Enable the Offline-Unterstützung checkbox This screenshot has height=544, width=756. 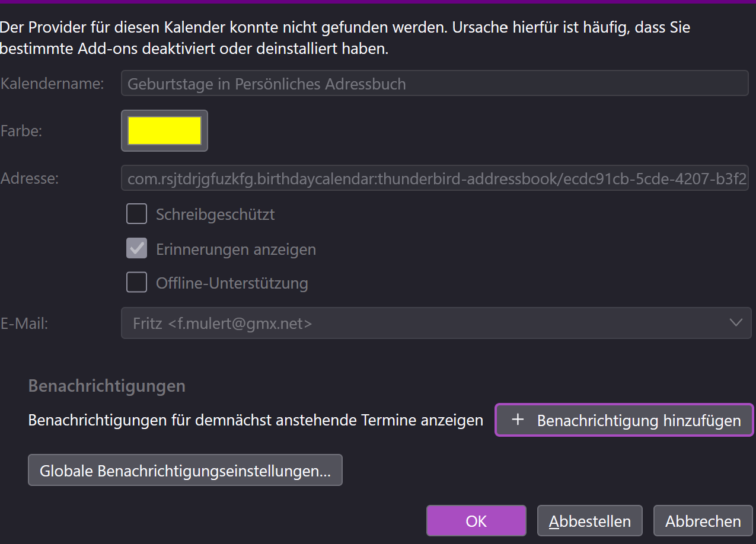[x=137, y=283]
